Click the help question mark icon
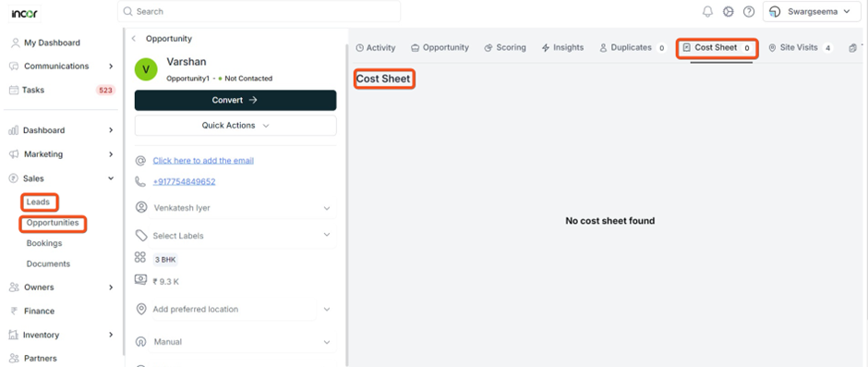Image resolution: width=868 pixels, height=367 pixels. coord(749,12)
